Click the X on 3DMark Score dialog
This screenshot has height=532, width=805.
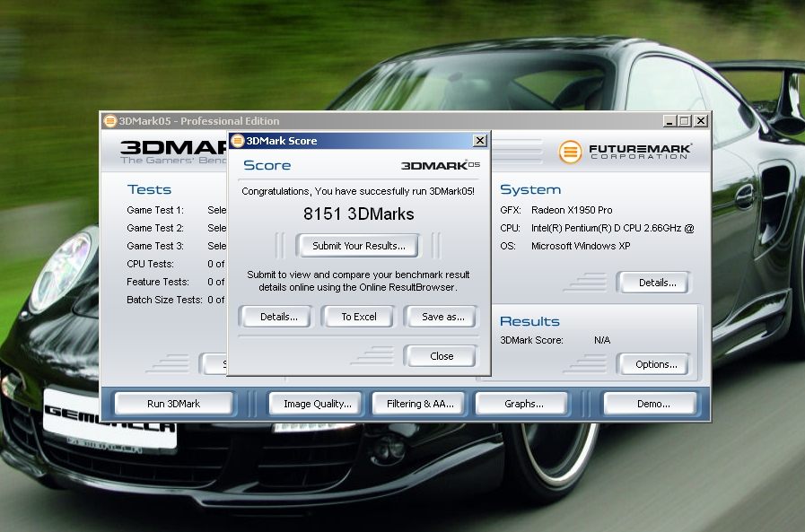[x=479, y=140]
